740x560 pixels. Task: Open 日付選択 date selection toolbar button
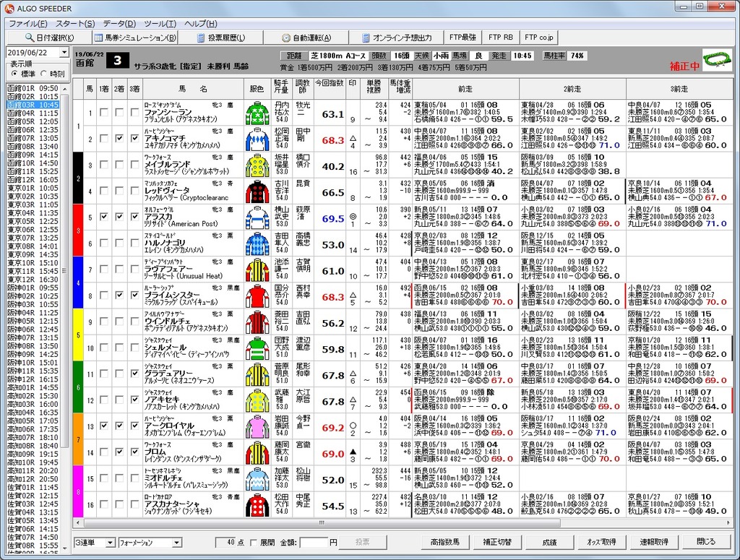coord(49,38)
